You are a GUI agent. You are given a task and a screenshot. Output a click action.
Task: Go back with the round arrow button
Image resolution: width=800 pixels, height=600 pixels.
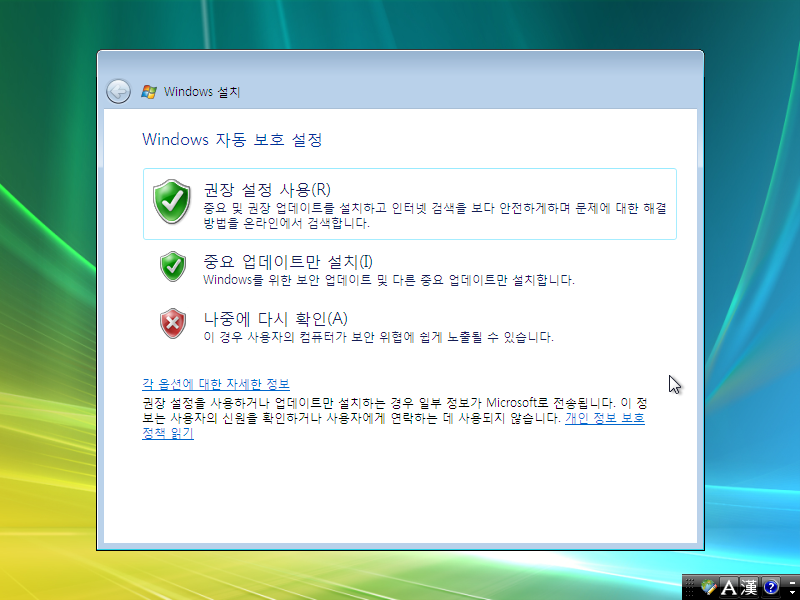(118, 92)
